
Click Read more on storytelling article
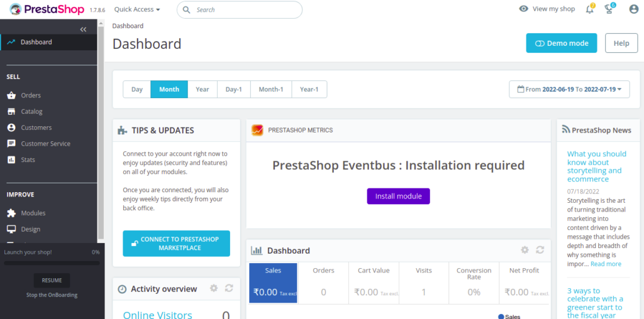[606, 264]
